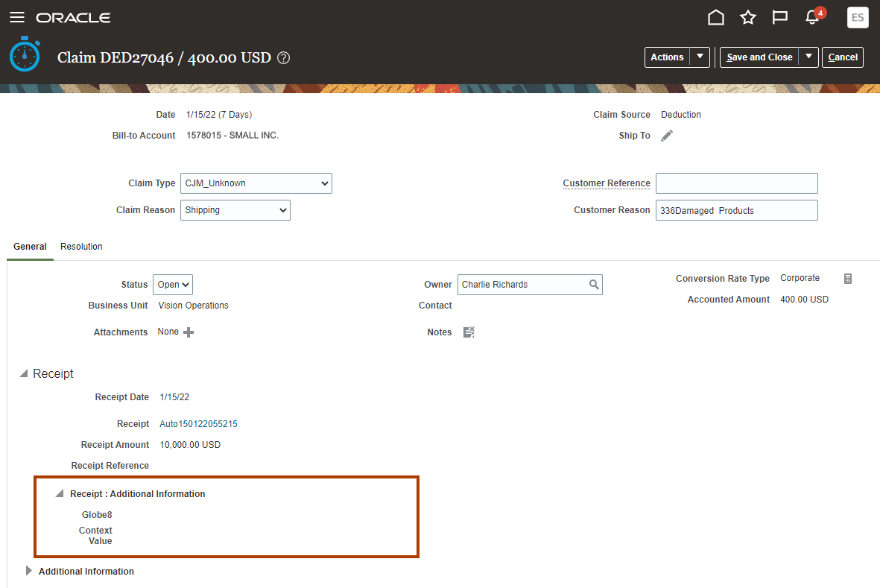Open the navigation hamburger menu

coord(16,17)
